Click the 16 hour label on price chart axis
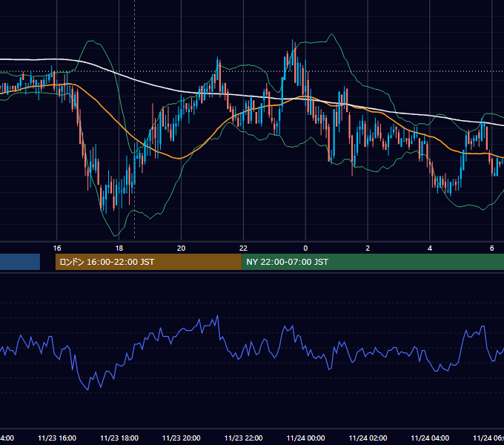 (x=57, y=248)
